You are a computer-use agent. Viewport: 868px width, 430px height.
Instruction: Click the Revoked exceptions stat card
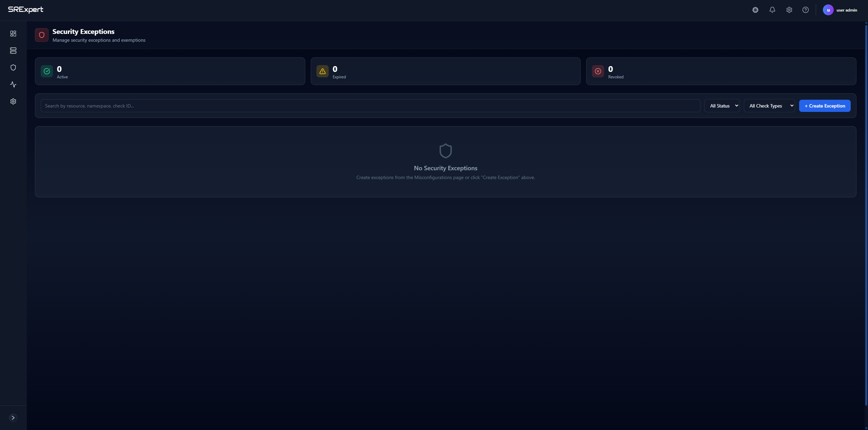721,71
